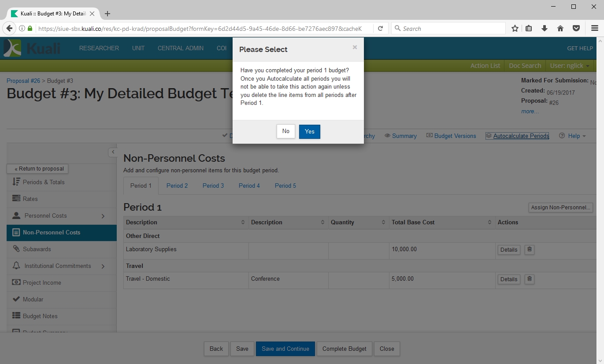Click the browser home icon

(x=560, y=28)
